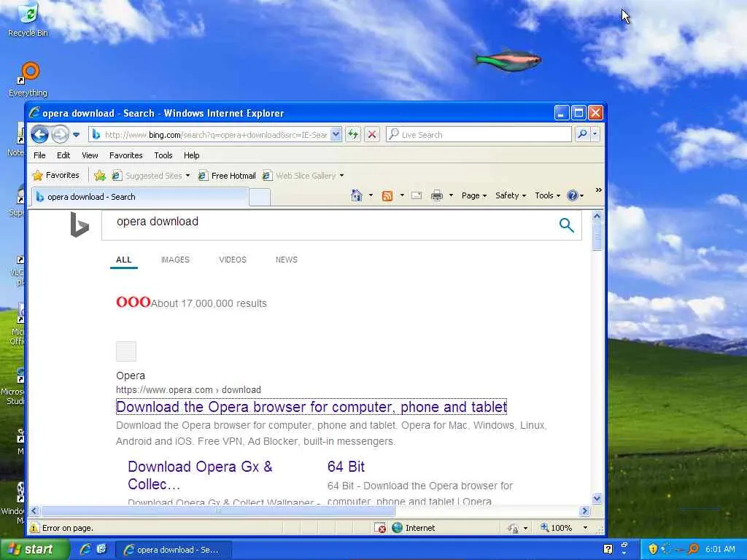
Task: Select the opera download - Search tab
Action: tap(140, 197)
